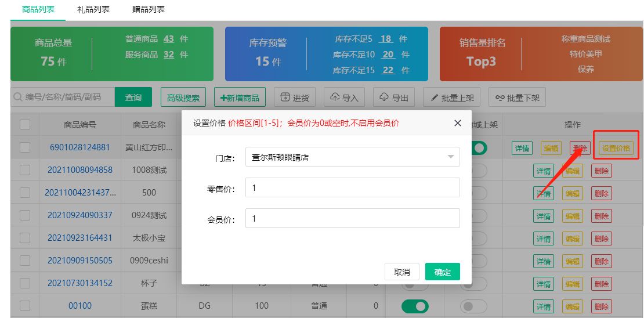The height and width of the screenshot is (318, 644).
Task: Open 高级搜索 advanced search
Action: tap(183, 97)
